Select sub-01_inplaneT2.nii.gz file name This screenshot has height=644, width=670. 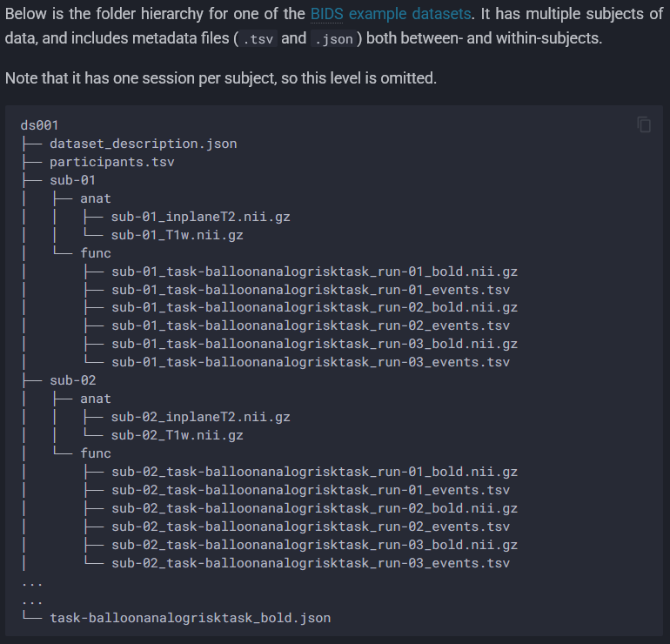(x=200, y=217)
